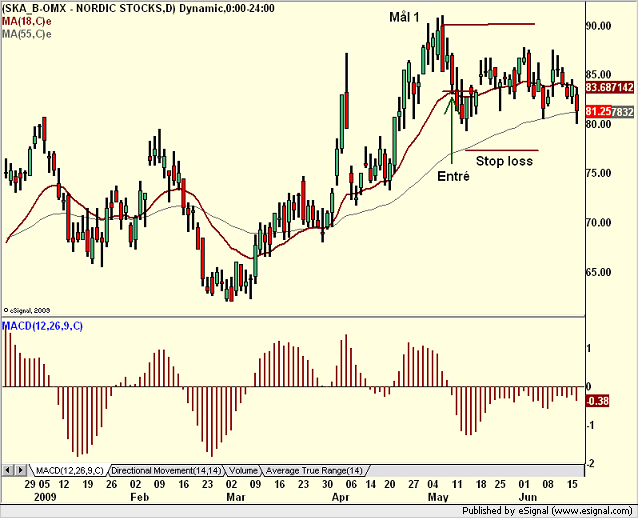
Task: Click the right scroll arrow beside study tabs
Action: (x=21, y=470)
